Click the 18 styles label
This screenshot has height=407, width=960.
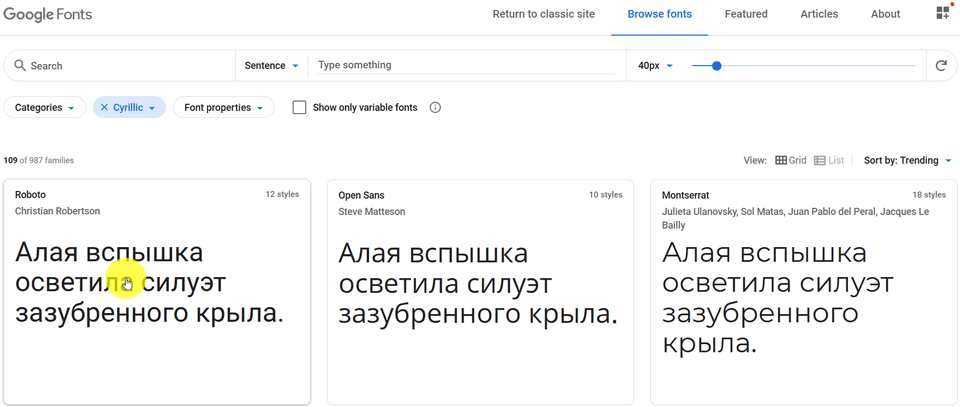[x=929, y=195]
